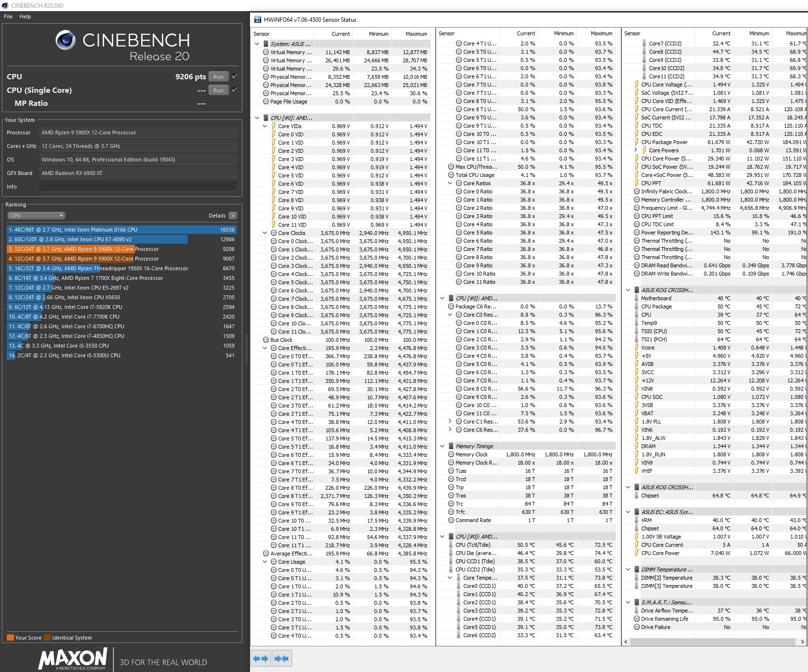Run the CPU multi-core benchmark
Image resolution: width=808 pixels, height=672 pixels.
pos(218,77)
